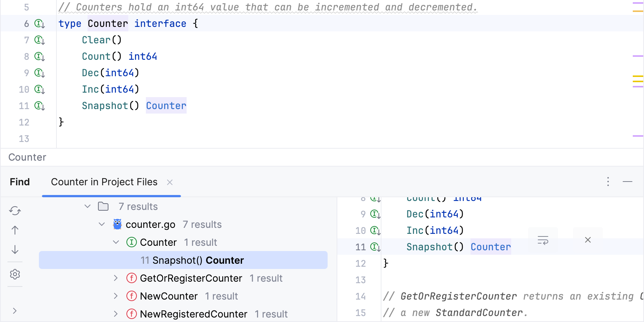Click the rerun search refresh icon
This screenshot has width=644, height=322.
[x=15, y=211]
